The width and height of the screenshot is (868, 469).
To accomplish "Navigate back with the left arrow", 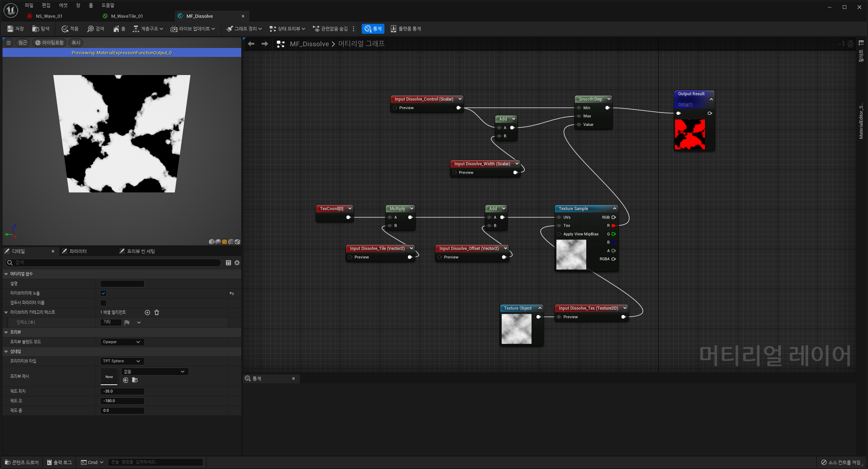I will click(251, 44).
